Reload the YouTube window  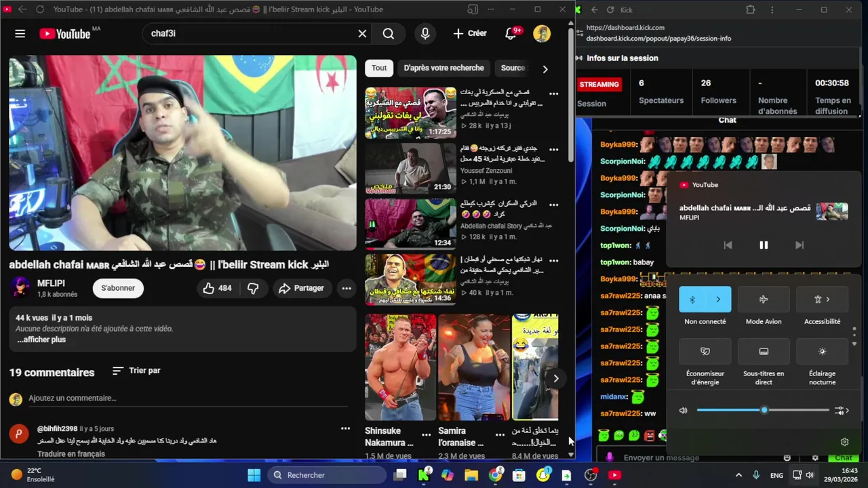pyautogui.click(x=40, y=9)
